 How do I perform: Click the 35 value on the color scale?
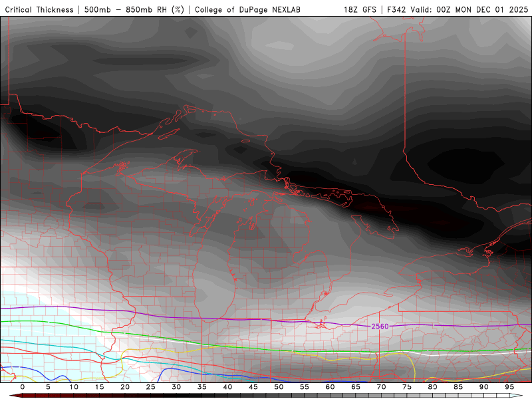click(202, 387)
